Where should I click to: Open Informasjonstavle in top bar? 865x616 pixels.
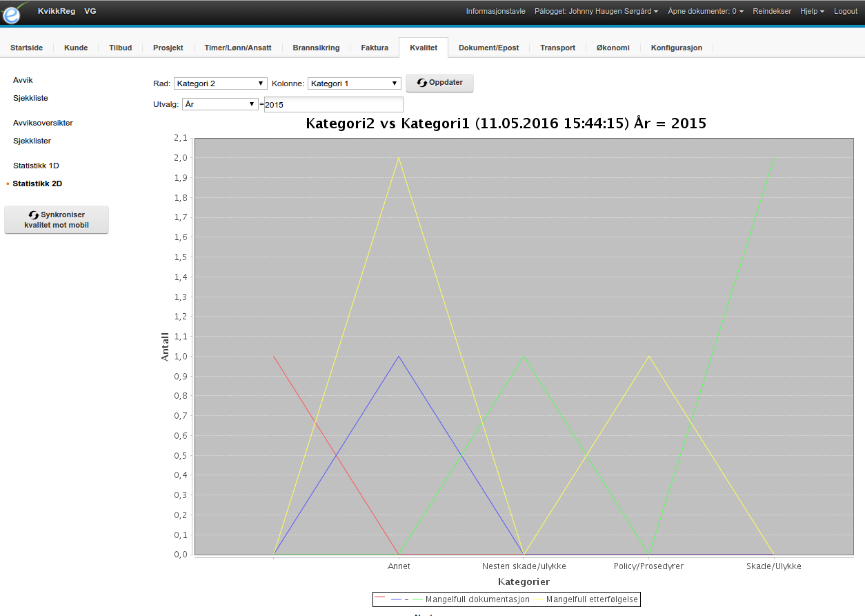495,11
